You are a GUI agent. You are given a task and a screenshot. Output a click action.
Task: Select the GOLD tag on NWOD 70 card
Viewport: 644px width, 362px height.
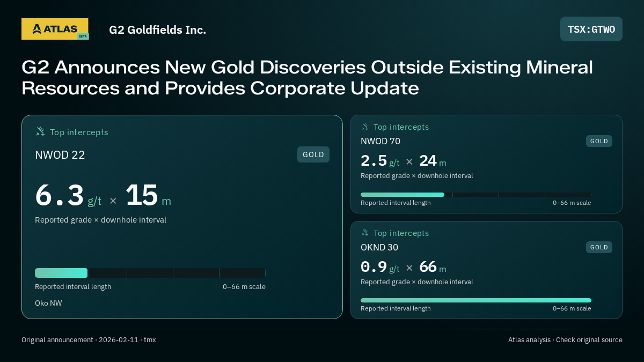pos(599,141)
